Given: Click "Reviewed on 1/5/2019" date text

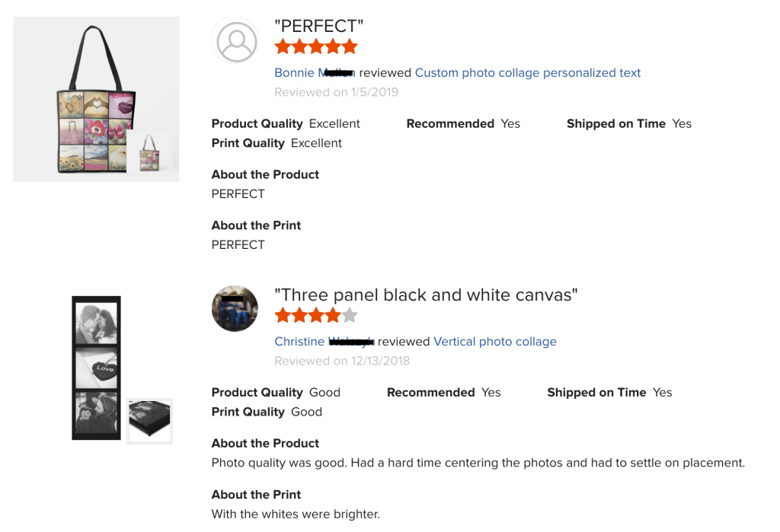Looking at the screenshot, I should click(336, 92).
